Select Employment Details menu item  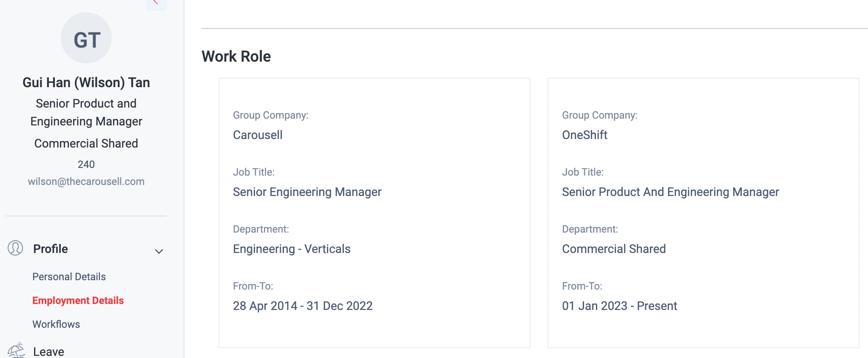click(x=78, y=301)
